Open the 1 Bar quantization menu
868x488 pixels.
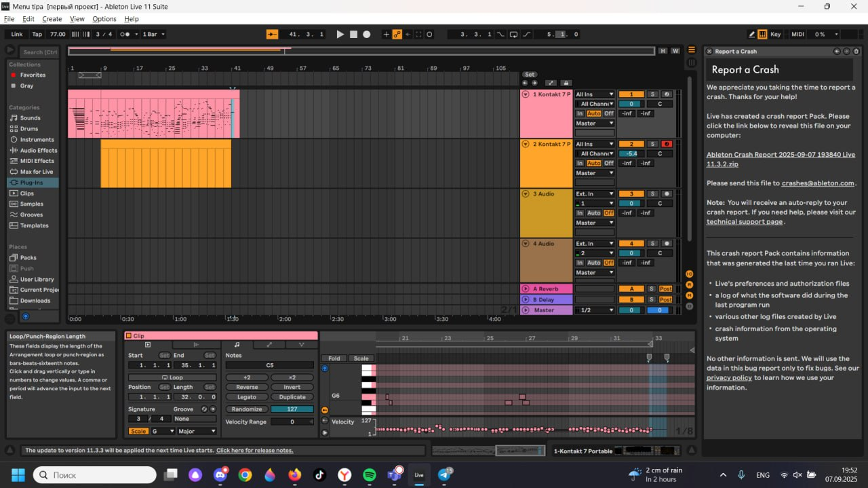pos(153,34)
